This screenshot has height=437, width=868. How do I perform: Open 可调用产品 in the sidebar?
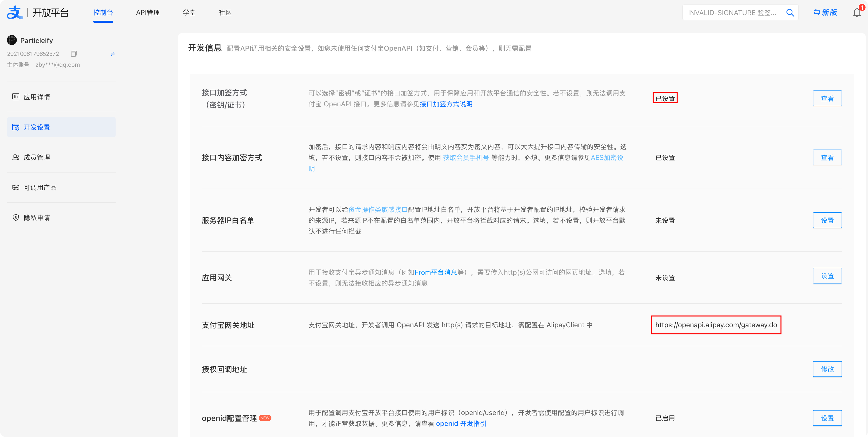tap(61, 187)
